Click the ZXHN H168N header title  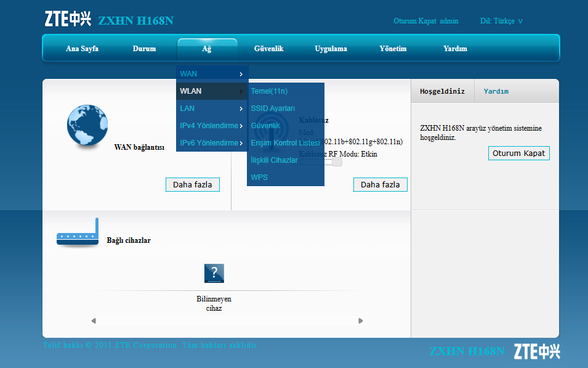pos(136,21)
